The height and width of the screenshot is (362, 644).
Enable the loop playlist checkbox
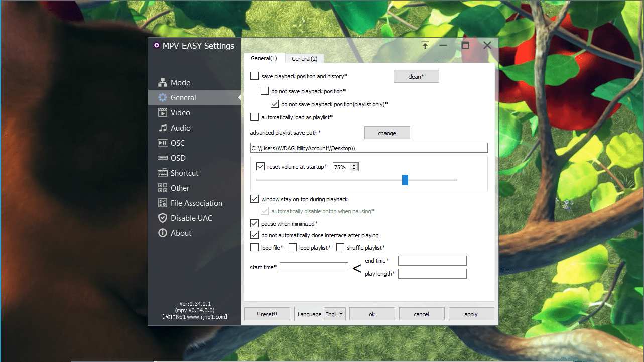[x=293, y=247]
